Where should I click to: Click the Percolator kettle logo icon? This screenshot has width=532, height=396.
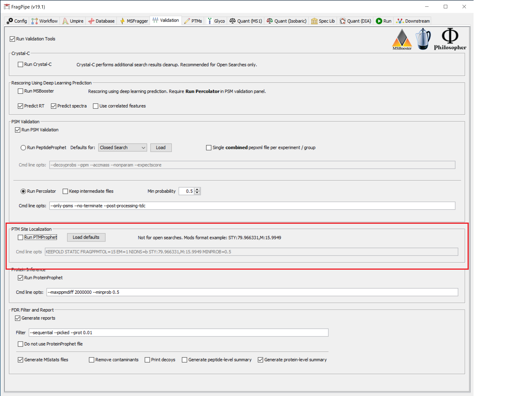(423, 39)
